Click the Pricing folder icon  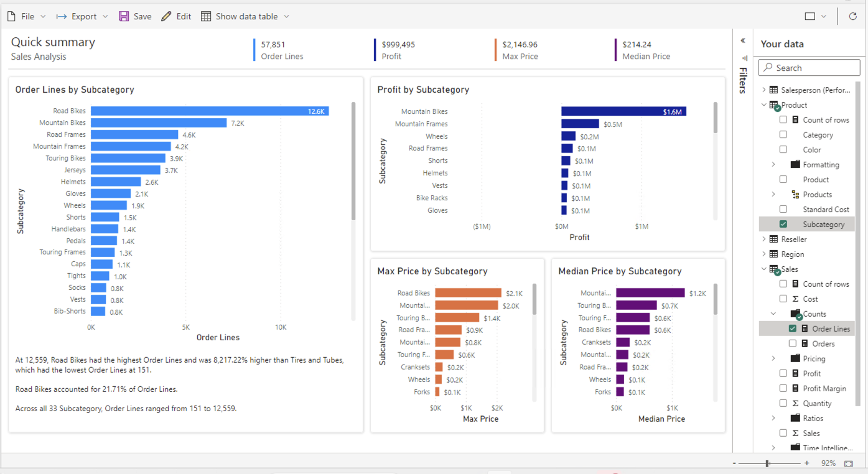795,359
